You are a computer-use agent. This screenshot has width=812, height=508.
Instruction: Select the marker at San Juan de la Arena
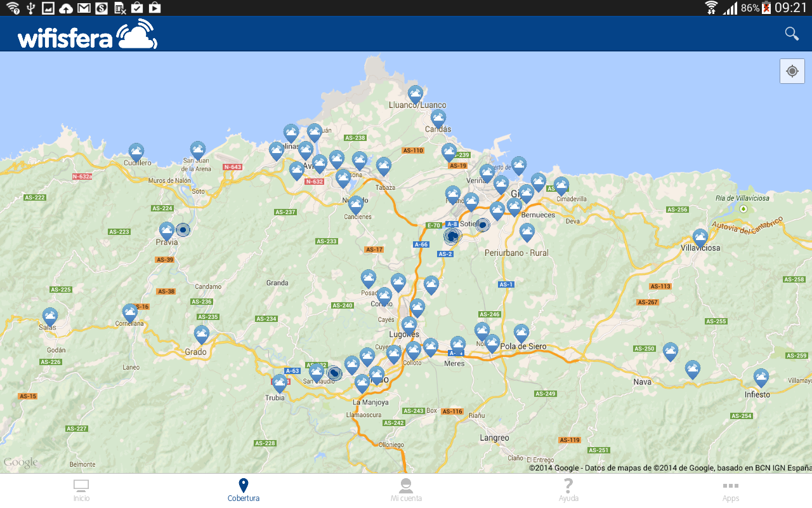198,150
